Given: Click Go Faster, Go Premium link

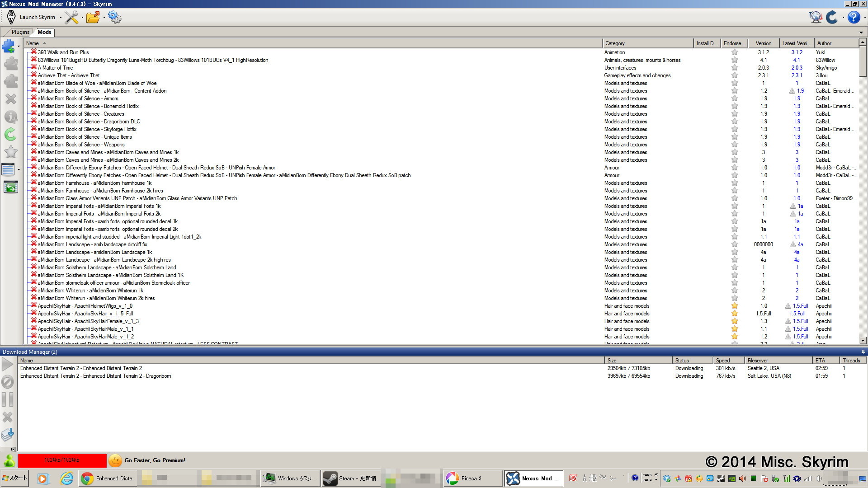Looking at the screenshot, I should pyautogui.click(x=155, y=460).
